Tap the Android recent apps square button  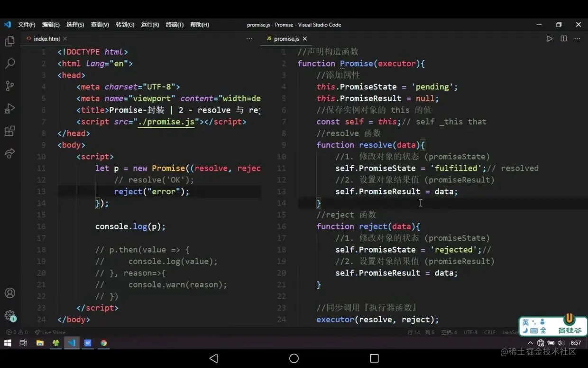[374, 358]
